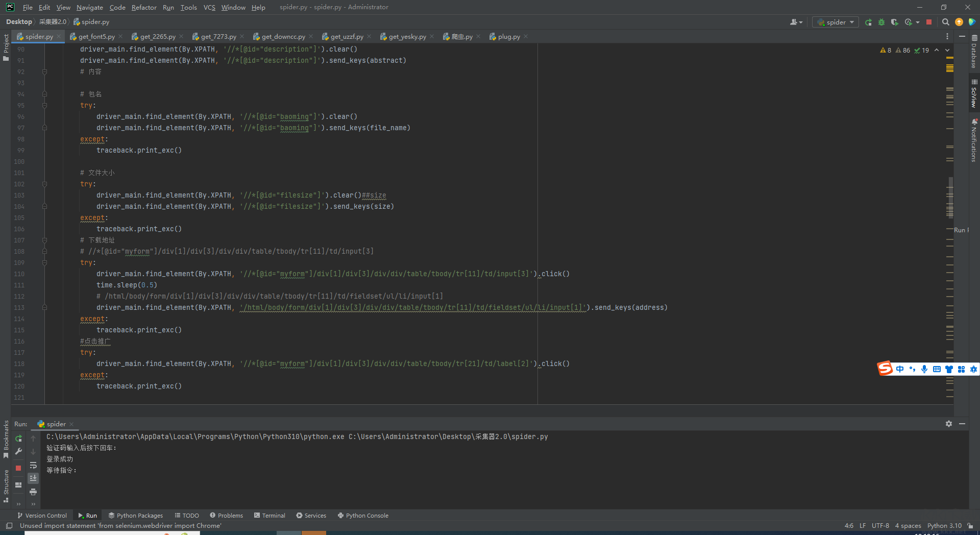Toggle read-only lock icon in status bar
980x535 pixels.
tap(970, 526)
